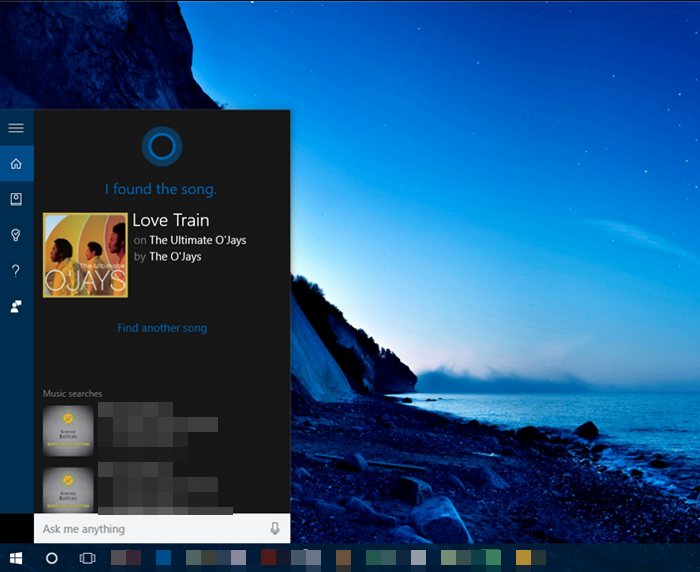Click Cortana circle on the taskbar
This screenshot has width=700, height=572.
tap(52, 557)
